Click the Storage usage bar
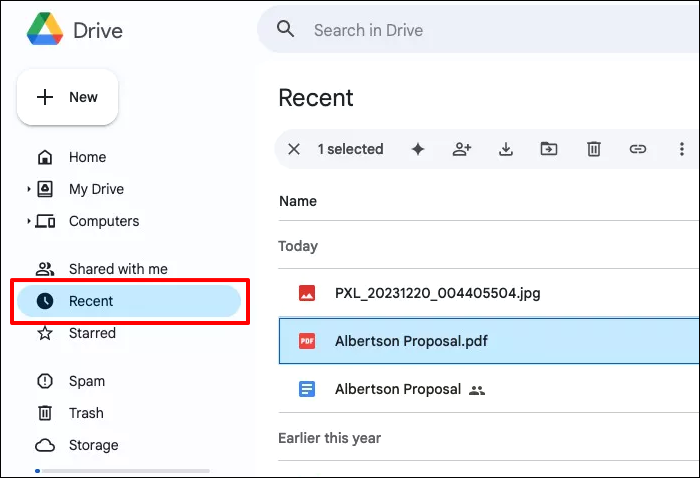This screenshot has width=700, height=478. click(122, 470)
